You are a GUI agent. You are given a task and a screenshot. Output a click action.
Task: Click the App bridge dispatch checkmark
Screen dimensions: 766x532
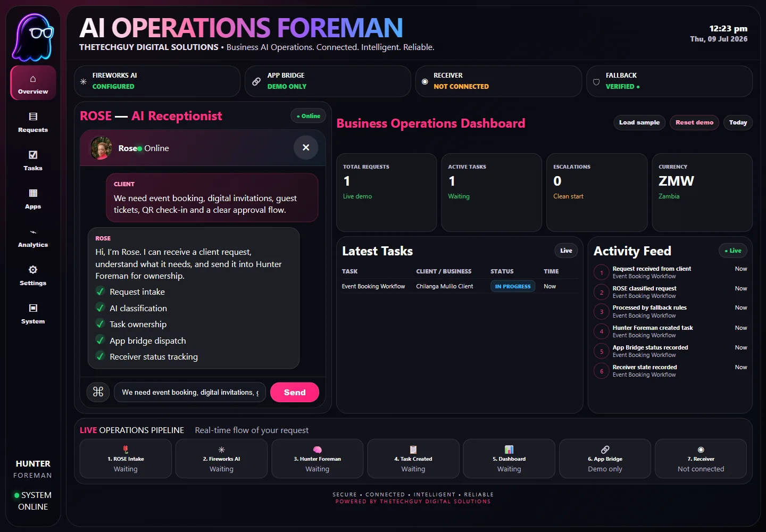click(x=100, y=340)
